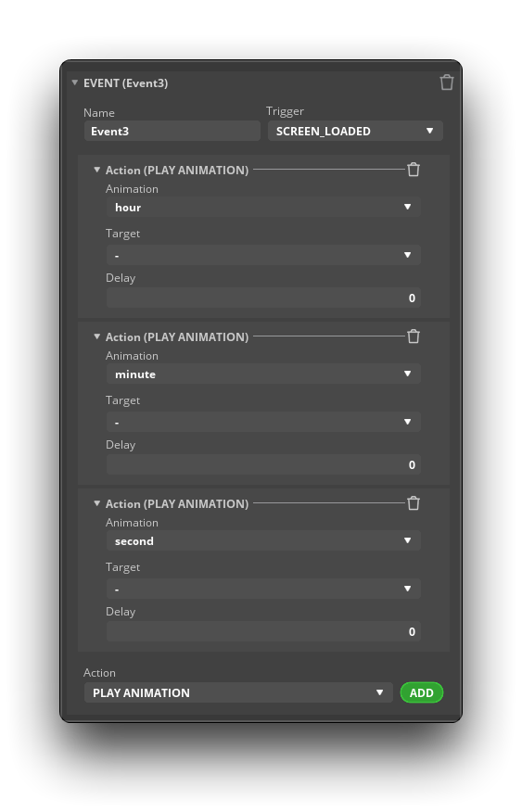Open the hour animation dropdown
This screenshot has height=812, width=522.
point(263,207)
